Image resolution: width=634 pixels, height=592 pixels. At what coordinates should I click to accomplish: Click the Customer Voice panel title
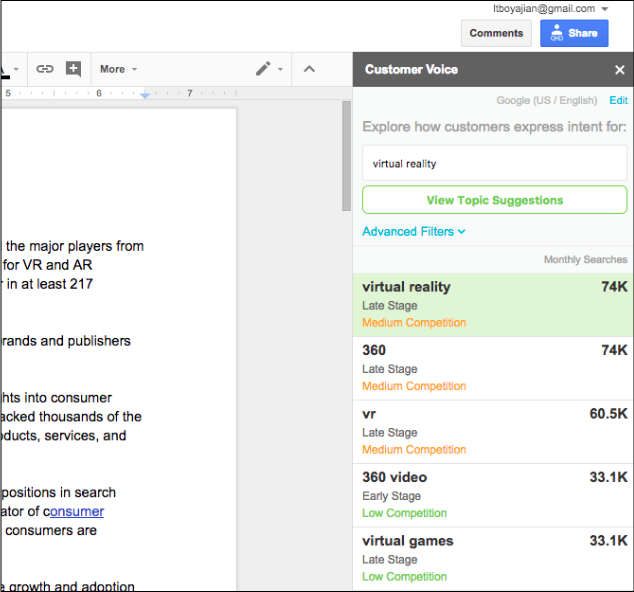[411, 70]
